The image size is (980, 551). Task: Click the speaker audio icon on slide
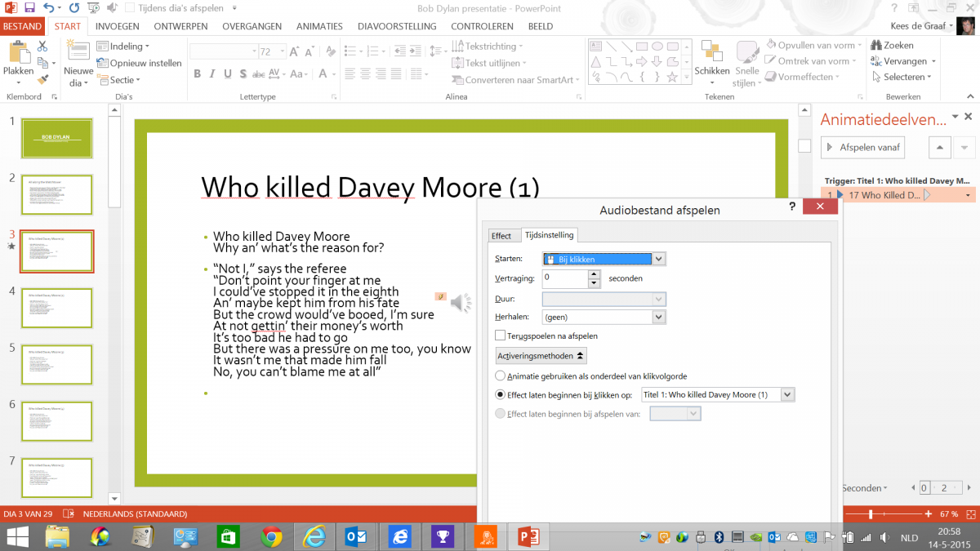[x=461, y=303]
